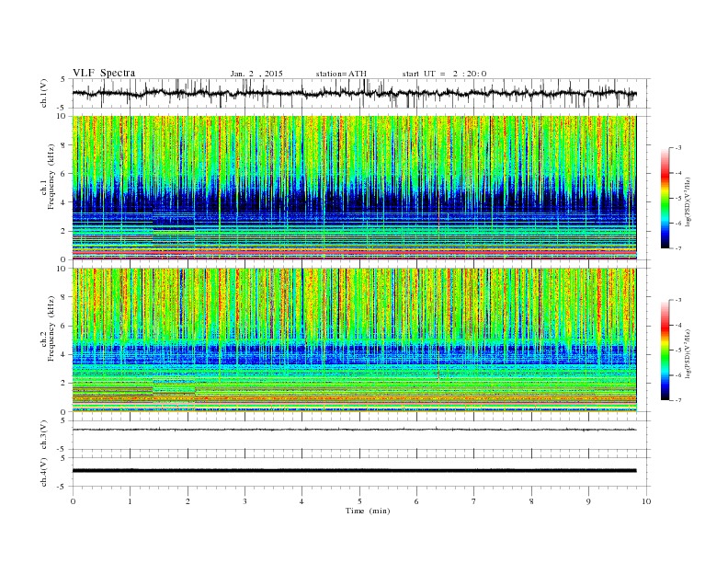Click the ch.2 spectrogram color scale bar
Image resolution: width=728 pixels, height=563 pixels.
tap(665, 350)
